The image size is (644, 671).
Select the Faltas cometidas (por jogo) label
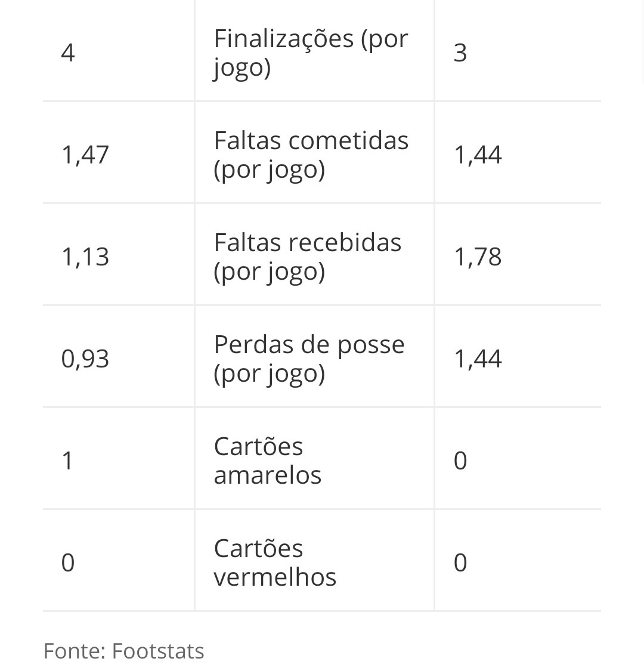click(x=311, y=155)
